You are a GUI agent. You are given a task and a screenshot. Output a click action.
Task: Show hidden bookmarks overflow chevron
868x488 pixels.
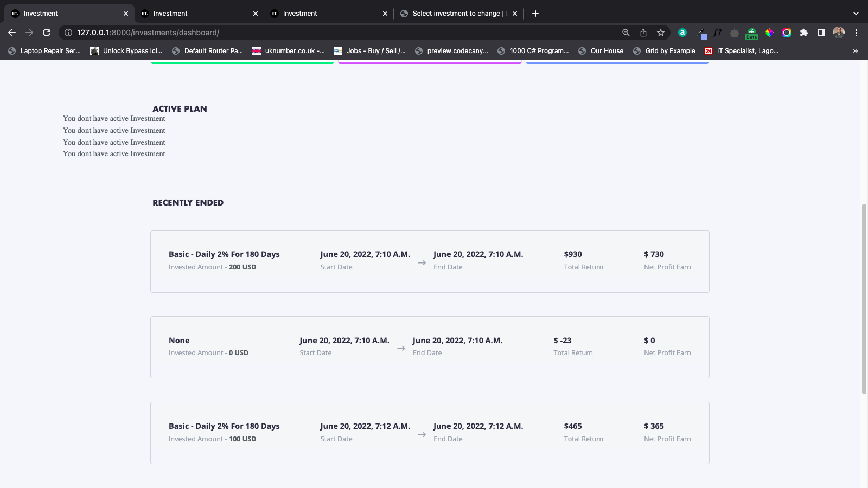[x=856, y=51]
